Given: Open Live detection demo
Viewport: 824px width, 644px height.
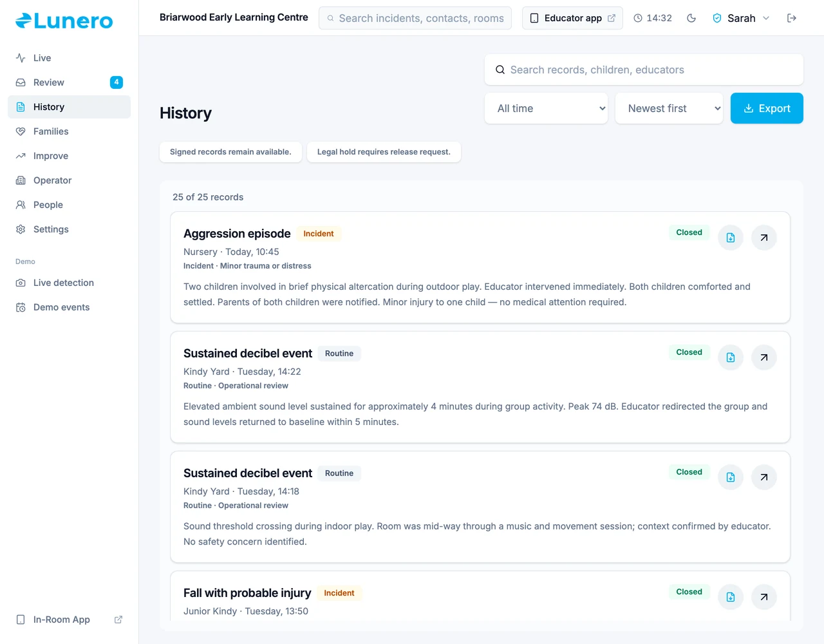Looking at the screenshot, I should pyautogui.click(x=69, y=283).
